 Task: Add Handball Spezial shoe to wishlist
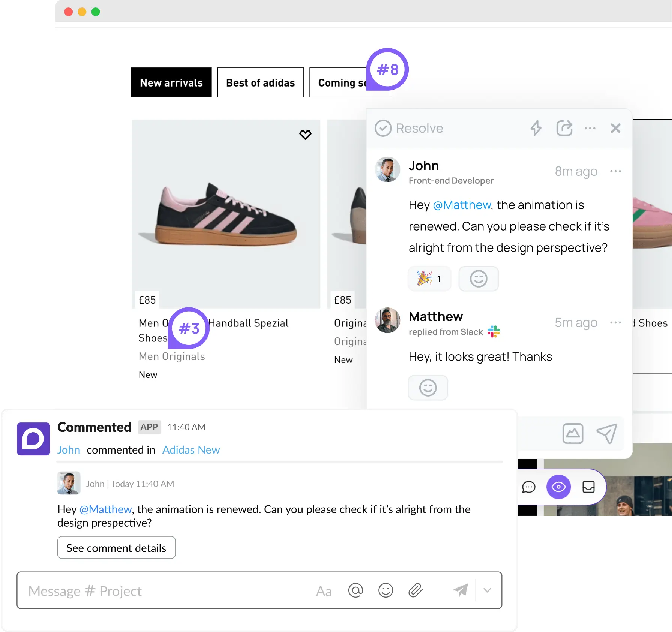tap(305, 135)
